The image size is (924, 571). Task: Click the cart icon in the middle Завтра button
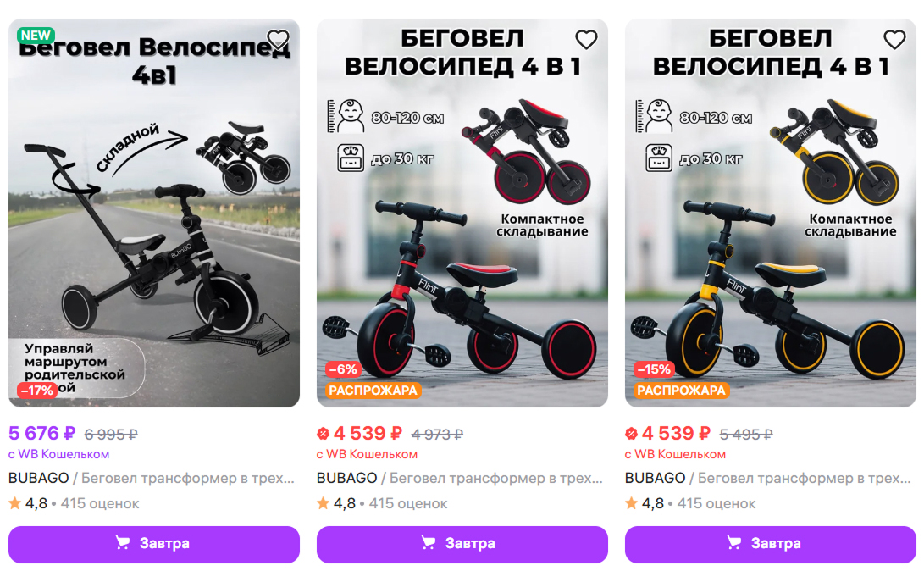click(x=429, y=542)
